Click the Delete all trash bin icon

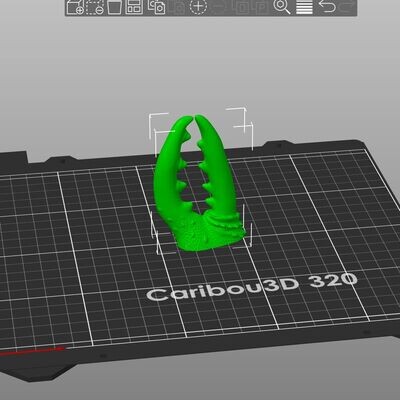[114, 7]
